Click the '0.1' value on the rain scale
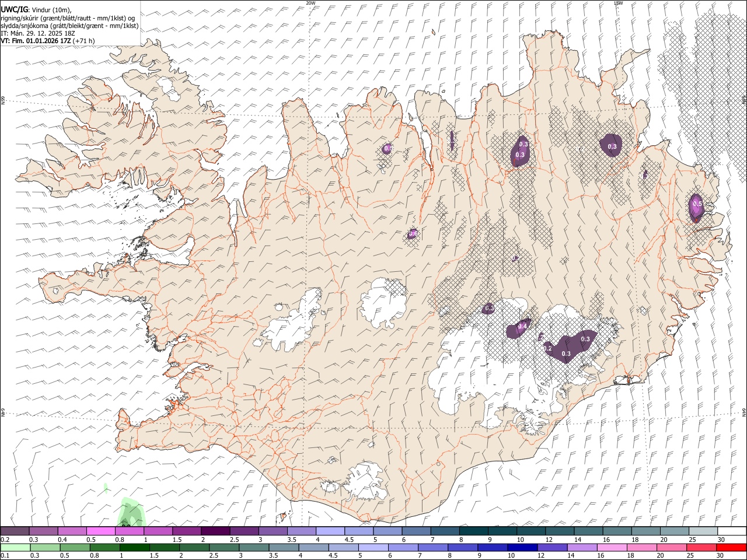747x560 pixels. [x=5, y=555]
